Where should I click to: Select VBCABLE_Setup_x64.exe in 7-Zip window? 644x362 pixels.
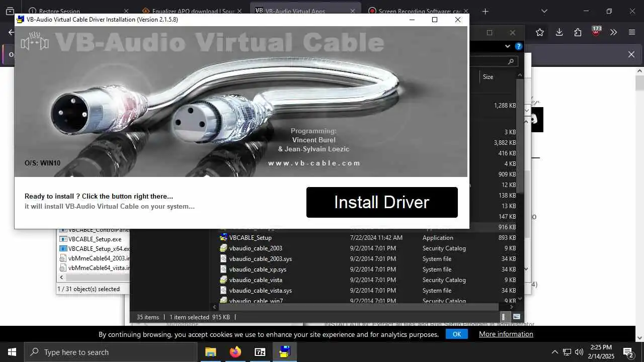[x=94, y=249]
